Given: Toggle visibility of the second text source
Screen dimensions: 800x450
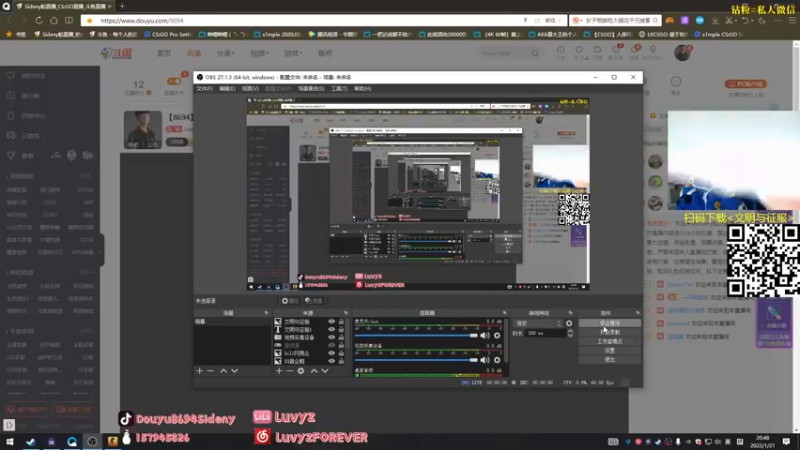Looking at the screenshot, I should (x=332, y=330).
